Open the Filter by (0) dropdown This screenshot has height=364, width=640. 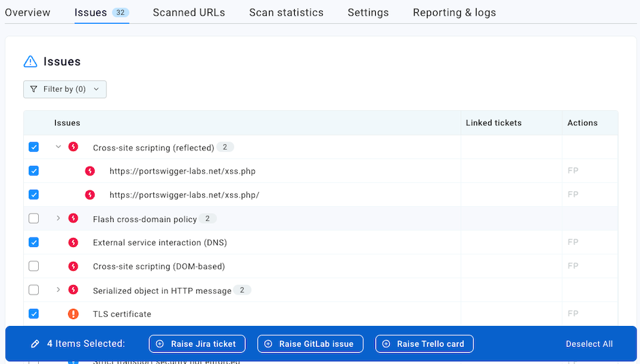pos(65,89)
